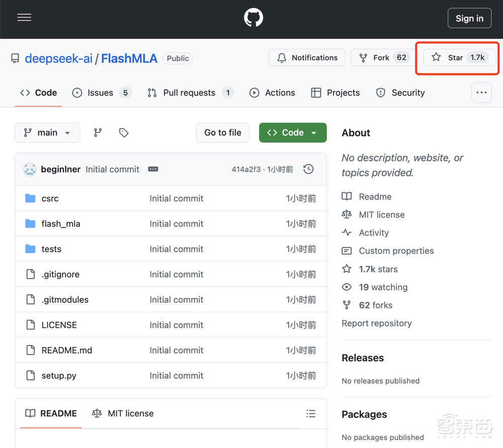
Task: View tags icon in toolbar
Action: (x=124, y=133)
